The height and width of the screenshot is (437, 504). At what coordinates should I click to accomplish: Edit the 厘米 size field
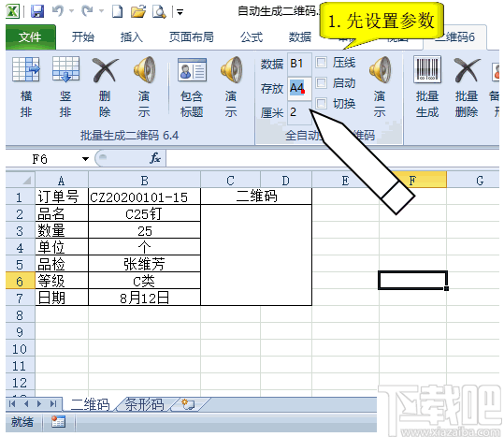tap(299, 112)
